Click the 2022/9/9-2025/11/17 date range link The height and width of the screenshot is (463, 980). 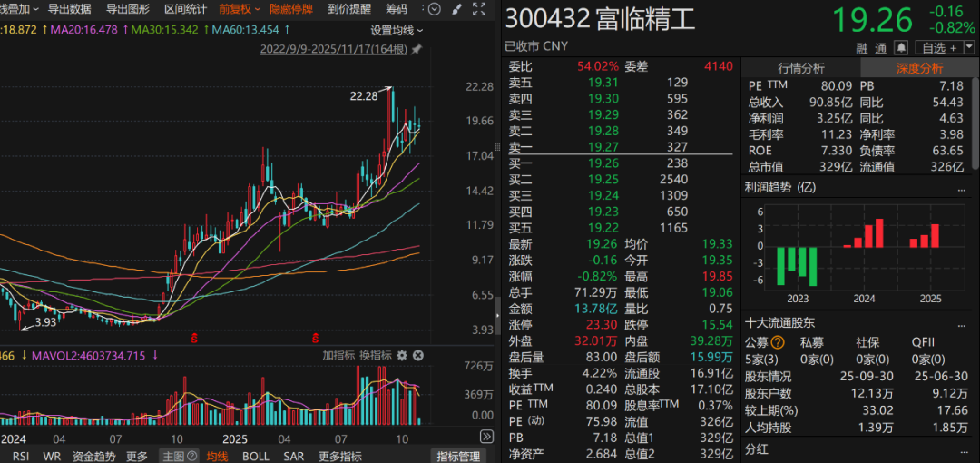point(334,49)
